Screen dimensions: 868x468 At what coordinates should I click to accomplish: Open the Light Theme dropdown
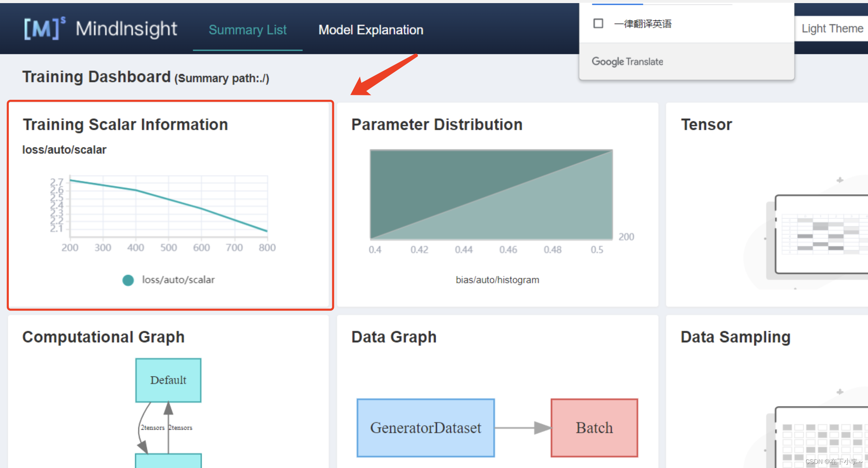(832, 29)
